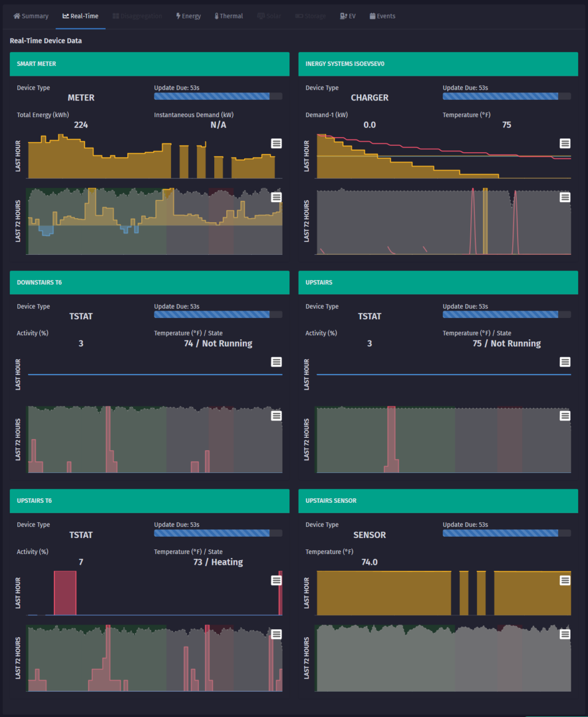Screen dimensions: 588x717
Task: Click the UPSTAIRS panel header
Action: 438,282
